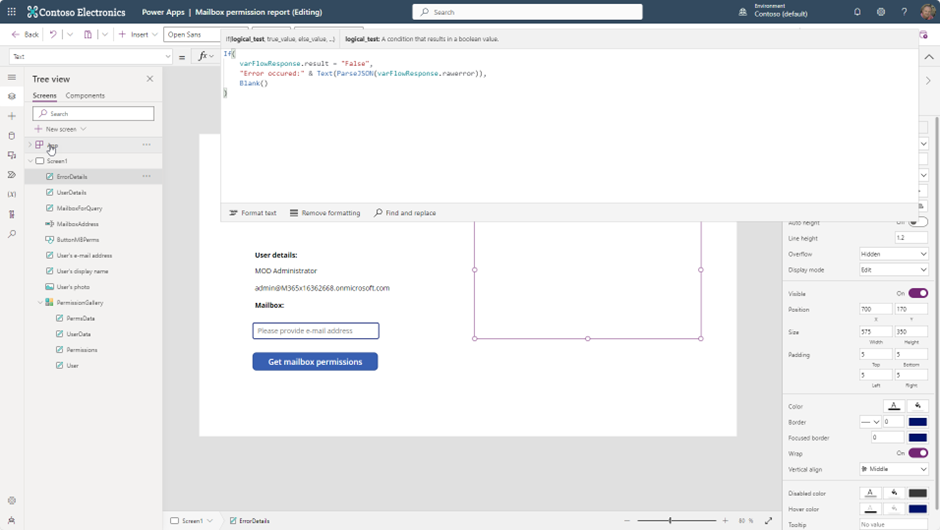Image resolution: width=940 pixels, height=530 pixels.
Task: Open the Screen1 breadcrumb at bottom
Action: 192,520
